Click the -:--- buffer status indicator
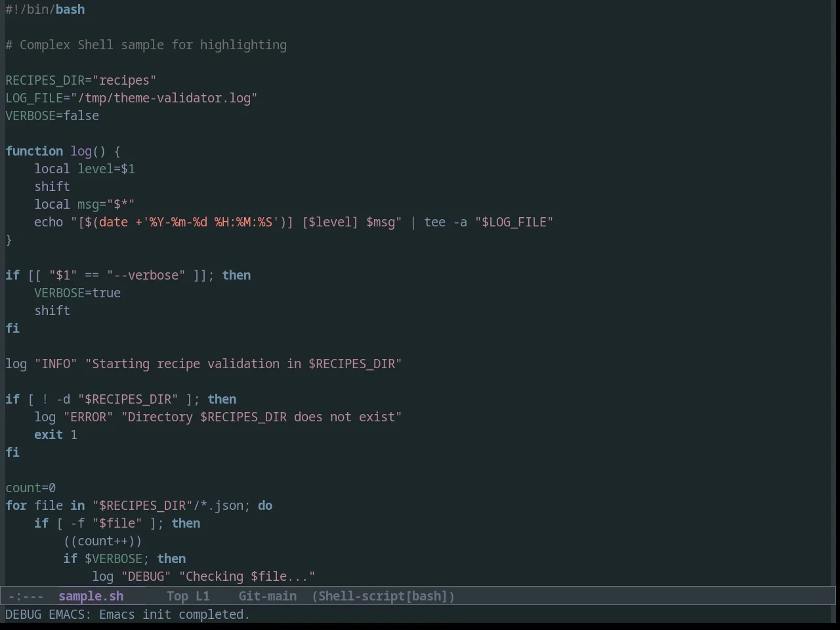The width and height of the screenshot is (840, 630). (26, 596)
